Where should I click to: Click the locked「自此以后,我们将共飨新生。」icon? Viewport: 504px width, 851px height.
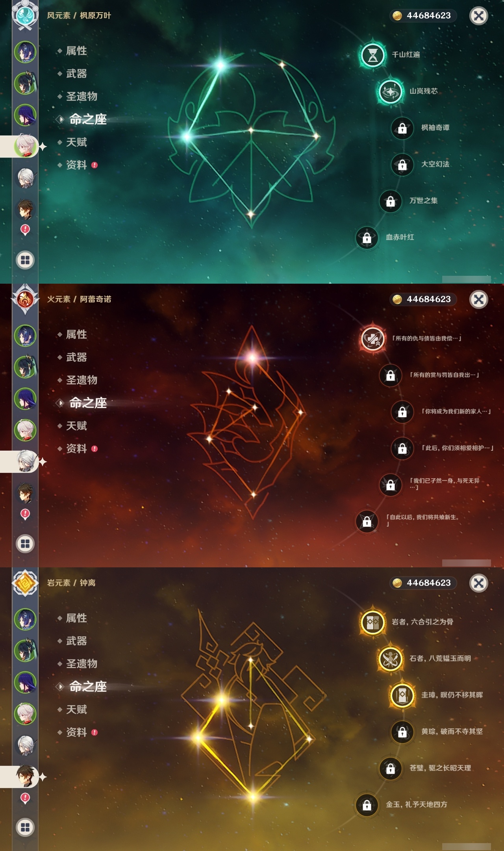point(367,521)
